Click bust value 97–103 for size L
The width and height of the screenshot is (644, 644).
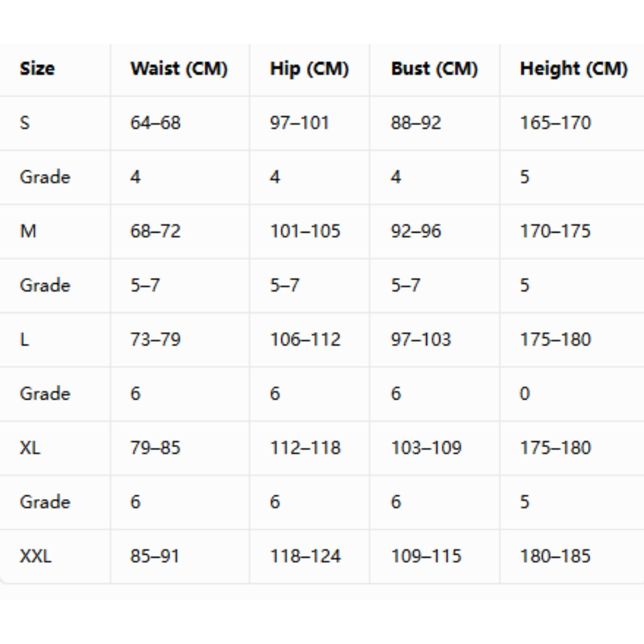point(421,339)
